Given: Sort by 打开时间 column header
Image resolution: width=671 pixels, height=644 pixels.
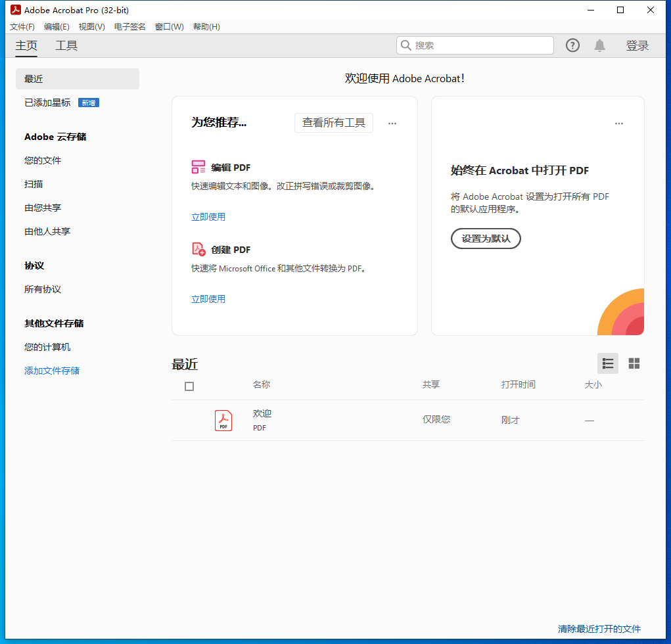Looking at the screenshot, I should [519, 384].
